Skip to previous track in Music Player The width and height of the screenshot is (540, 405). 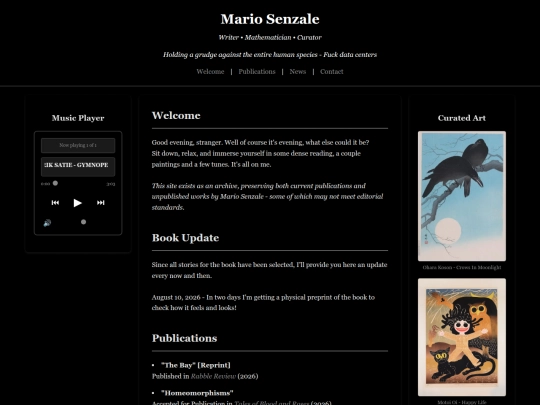point(55,203)
